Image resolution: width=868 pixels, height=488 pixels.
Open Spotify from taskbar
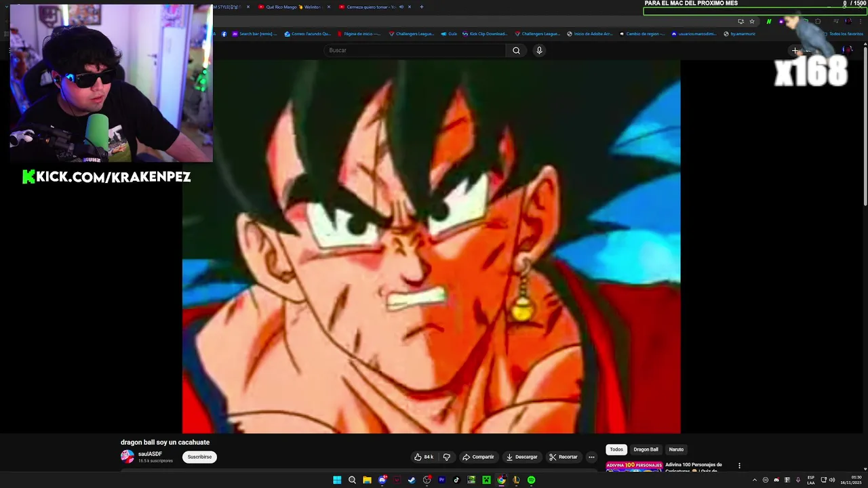click(531, 480)
